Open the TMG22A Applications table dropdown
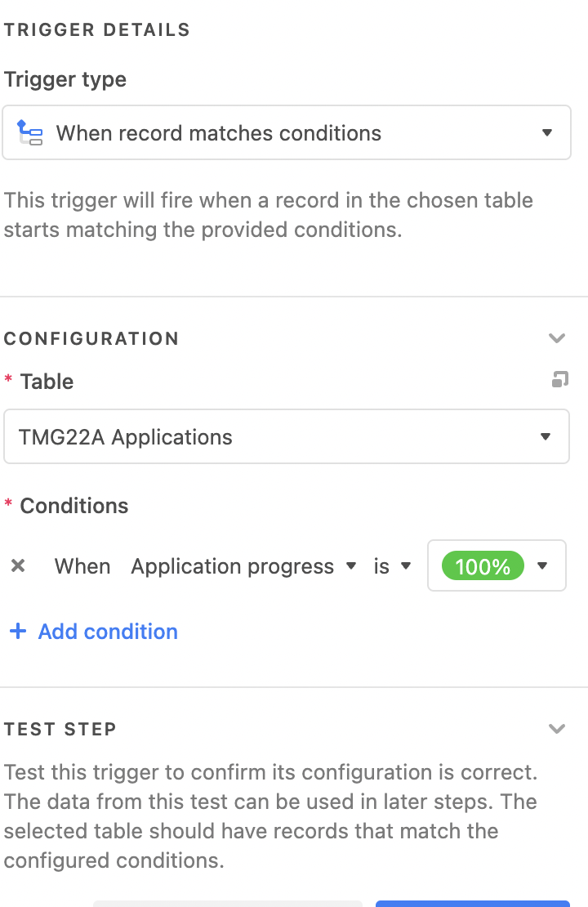Image resolution: width=588 pixels, height=907 pixels. [x=286, y=436]
